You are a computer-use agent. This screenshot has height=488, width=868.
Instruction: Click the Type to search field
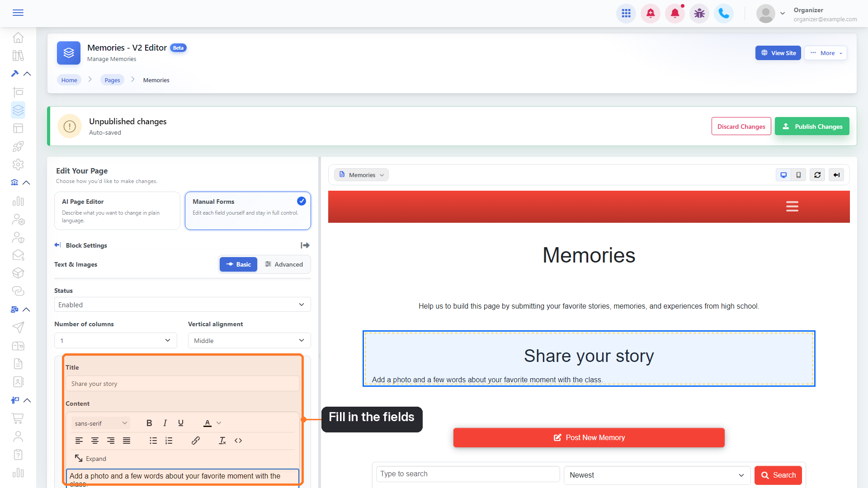[x=468, y=474]
